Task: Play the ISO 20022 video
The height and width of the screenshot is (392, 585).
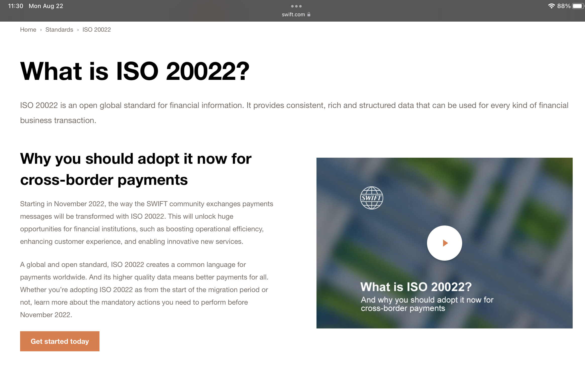Action: point(444,243)
